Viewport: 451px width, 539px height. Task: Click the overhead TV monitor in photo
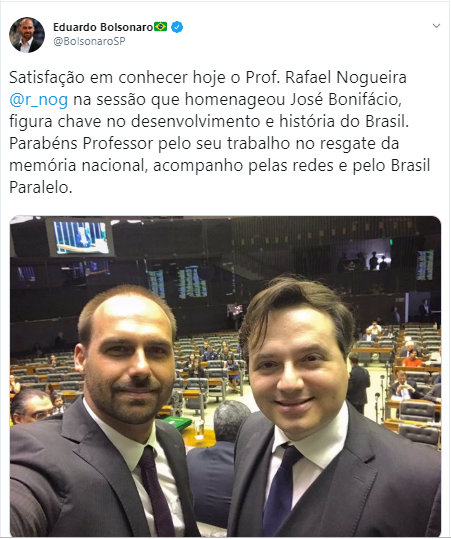[80, 238]
